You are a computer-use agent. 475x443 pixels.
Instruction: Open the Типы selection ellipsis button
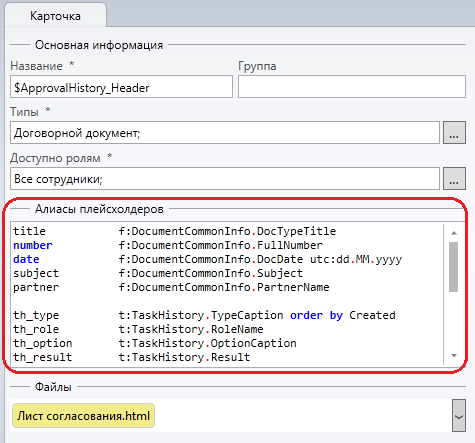454,133
